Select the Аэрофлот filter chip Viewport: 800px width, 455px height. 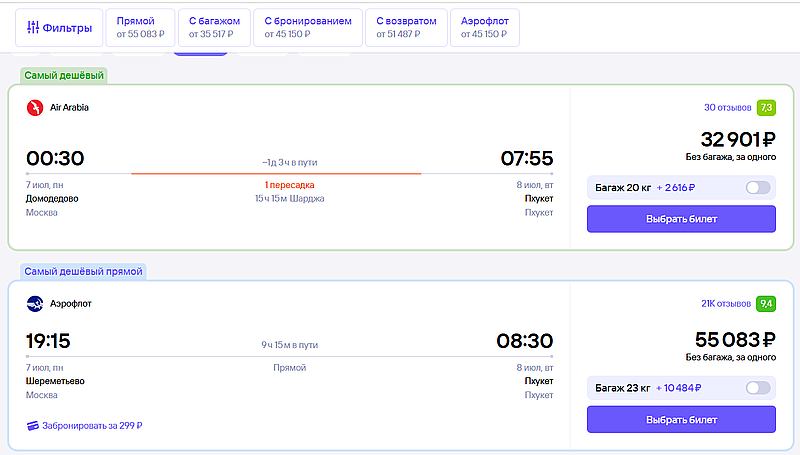point(485,28)
